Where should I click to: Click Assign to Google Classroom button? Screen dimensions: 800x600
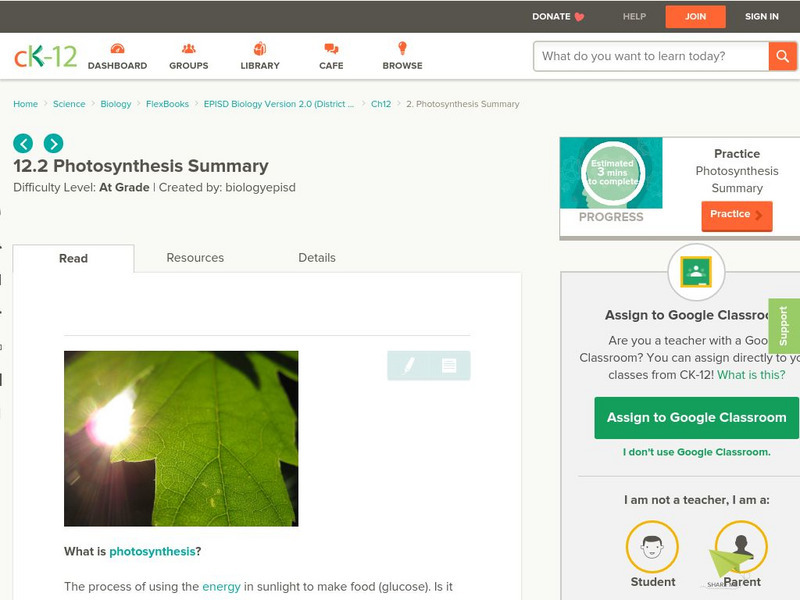click(x=696, y=418)
